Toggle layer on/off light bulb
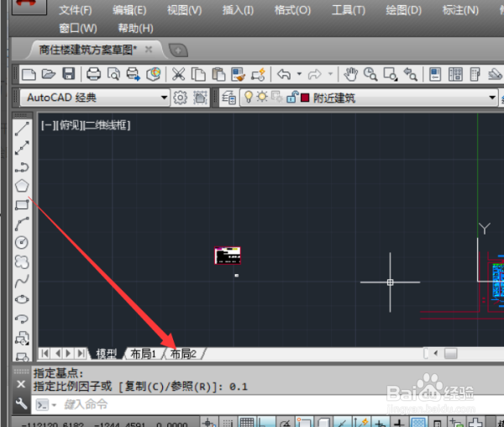 [249, 97]
